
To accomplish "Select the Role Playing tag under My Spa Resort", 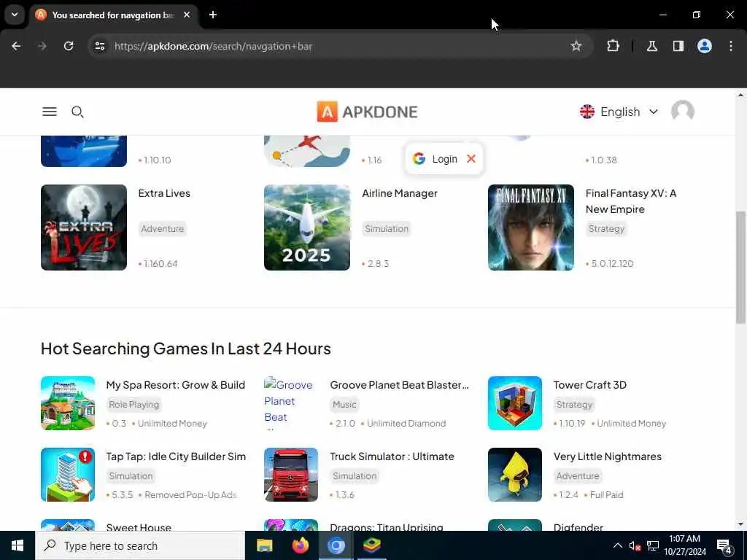I will [134, 404].
